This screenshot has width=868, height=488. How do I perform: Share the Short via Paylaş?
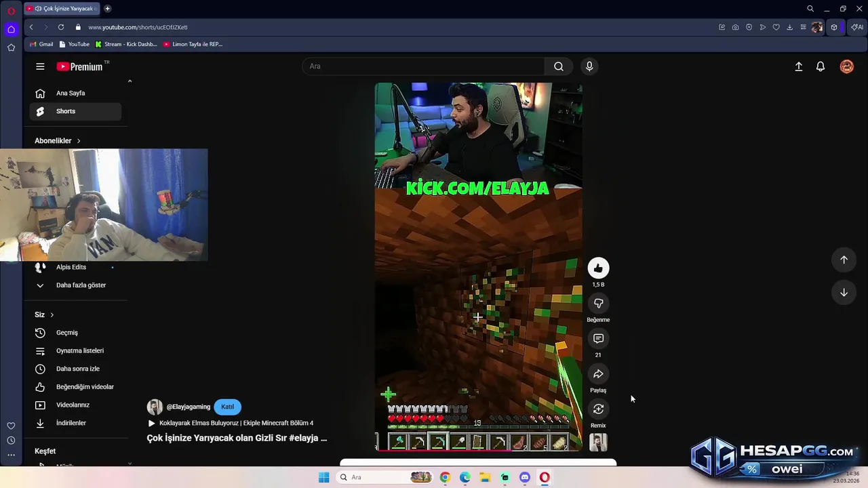[x=598, y=374]
